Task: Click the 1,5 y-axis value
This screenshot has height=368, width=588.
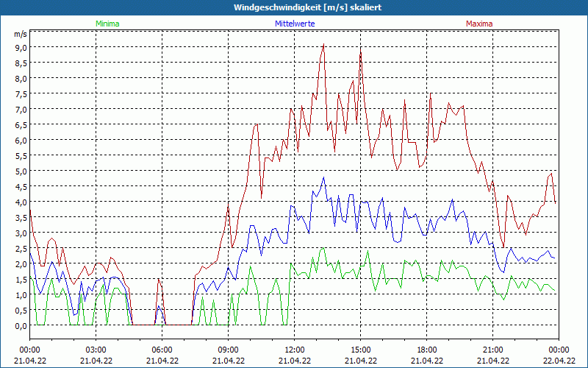Action: (x=21, y=280)
